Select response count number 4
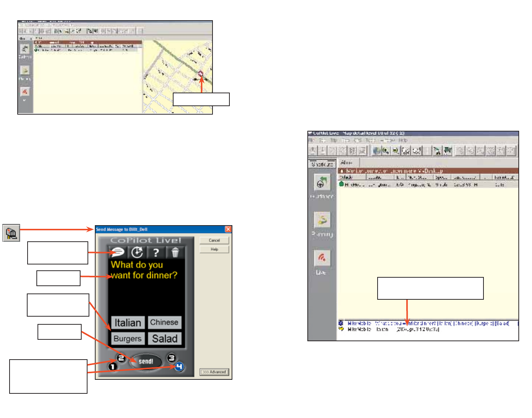Screen dimensions: 532x418 click(x=179, y=367)
